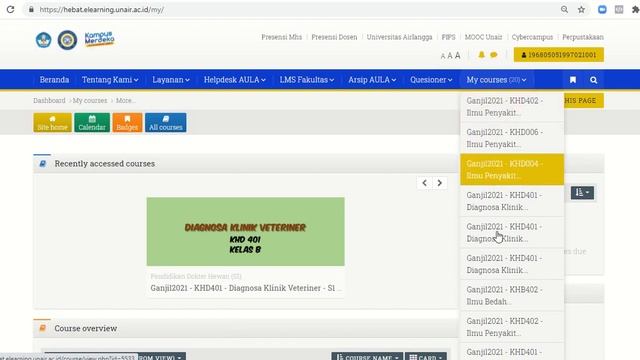Open Diagnosa Klinik Veteriner course thumbnail
This screenshot has width=640, height=360.
[x=245, y=231]
